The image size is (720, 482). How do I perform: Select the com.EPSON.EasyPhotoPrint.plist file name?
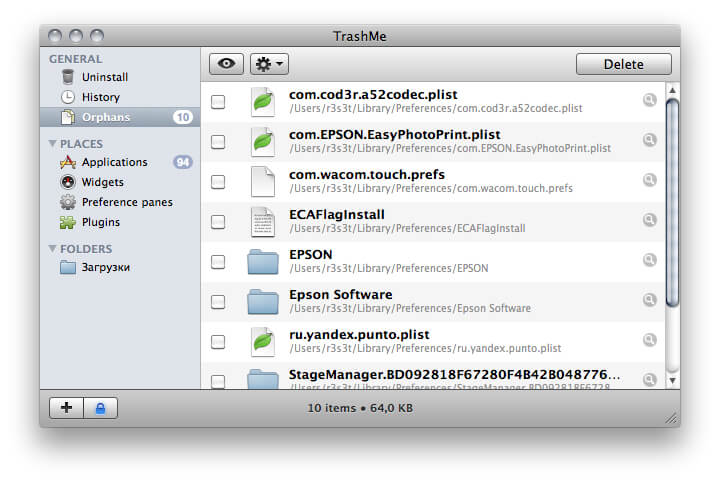(394, 135)
